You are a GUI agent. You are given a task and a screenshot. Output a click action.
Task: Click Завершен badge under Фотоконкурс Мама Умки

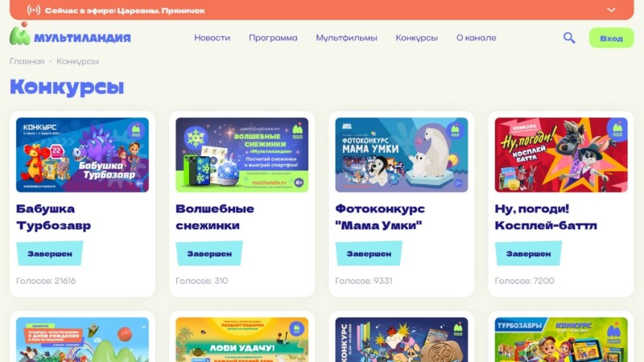(x=369, y=253)
